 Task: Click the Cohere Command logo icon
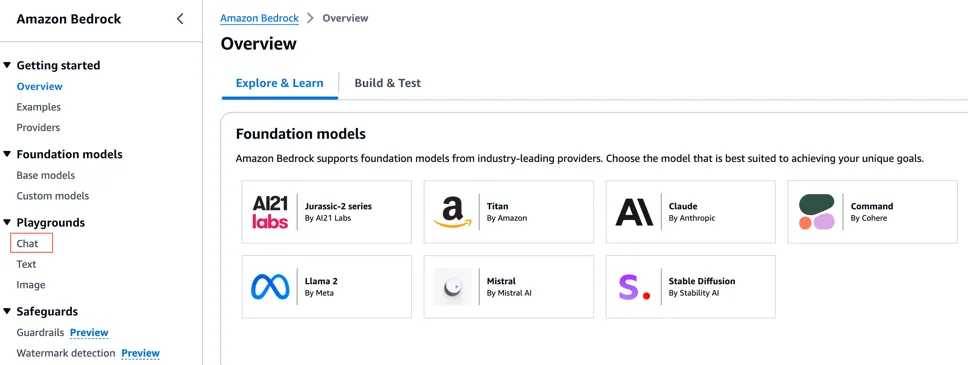[x=816, y=212]
